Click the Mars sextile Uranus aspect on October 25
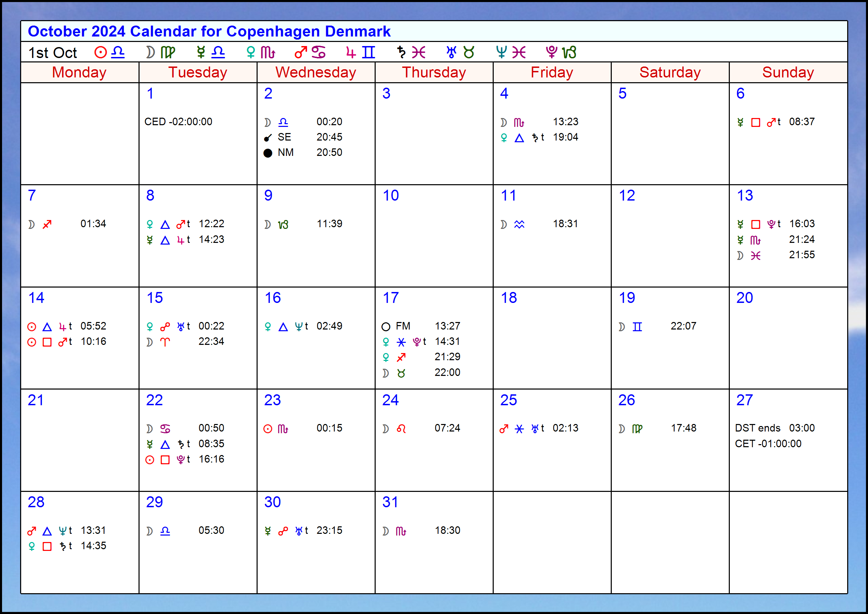 [522, 429]
